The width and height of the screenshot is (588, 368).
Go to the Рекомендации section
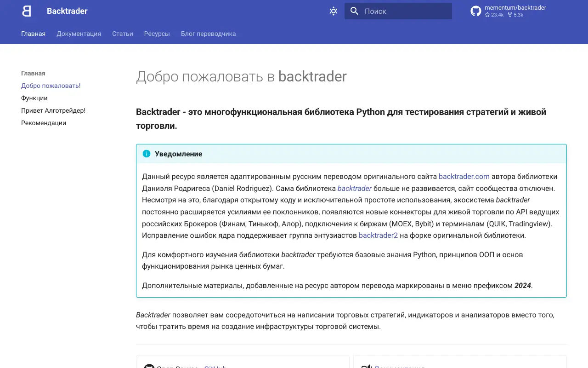coord(44,123)
